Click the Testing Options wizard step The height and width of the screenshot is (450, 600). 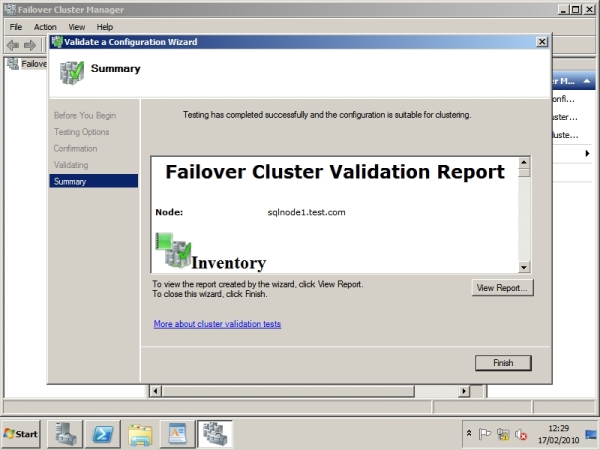(82, 132)
